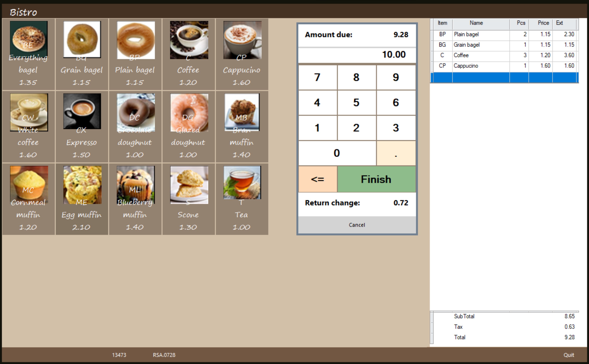Select the Cappucino product tile

pos(242,54)
